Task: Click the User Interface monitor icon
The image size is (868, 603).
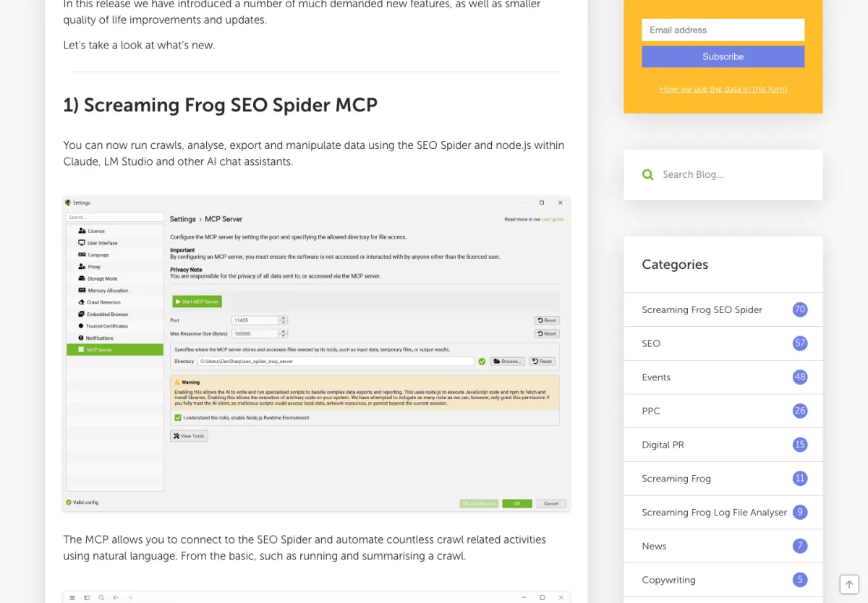Action: coord(82,243)
